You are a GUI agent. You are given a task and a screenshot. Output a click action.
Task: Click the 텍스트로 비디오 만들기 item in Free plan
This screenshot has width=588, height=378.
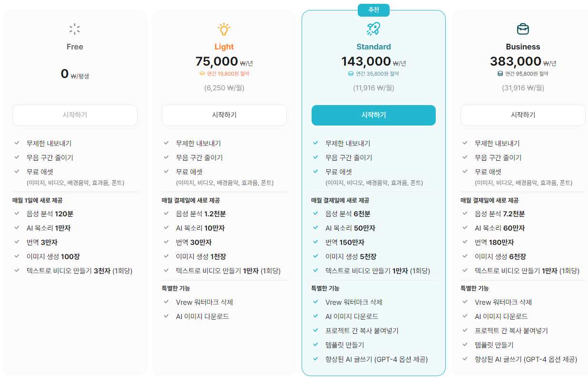(79, 270)
